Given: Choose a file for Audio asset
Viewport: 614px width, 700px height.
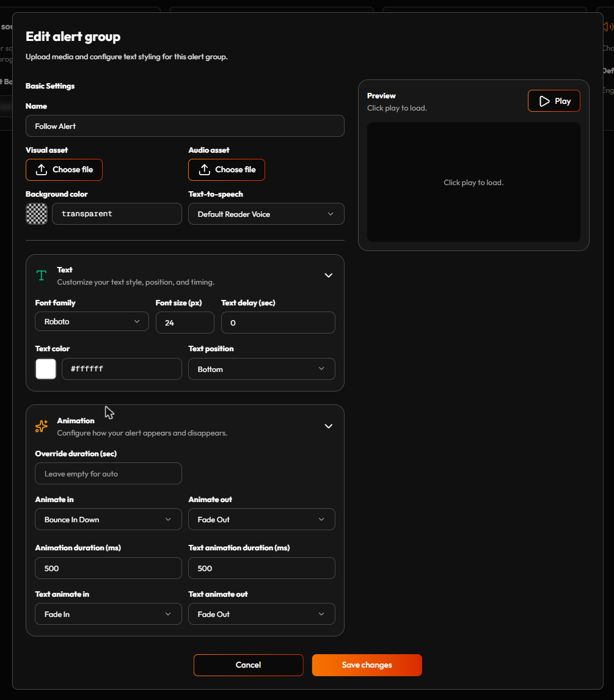Looking at the screenshot, I should (227, 170).
